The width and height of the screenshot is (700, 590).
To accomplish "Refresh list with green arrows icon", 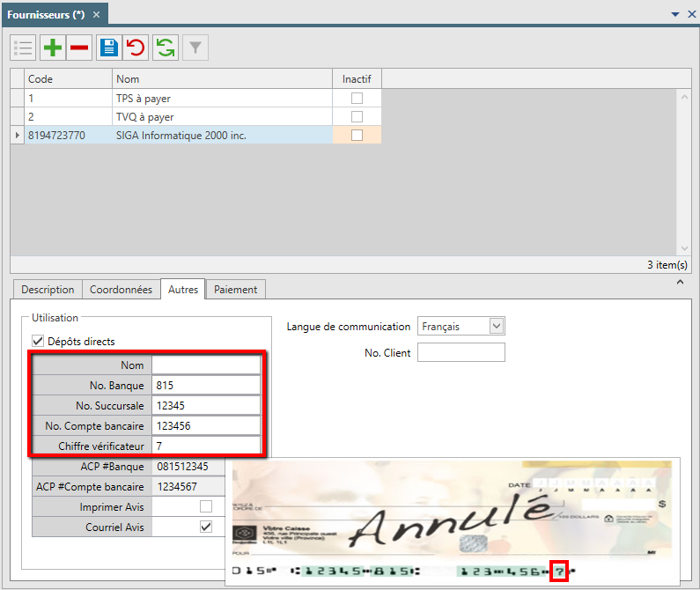I will [166, 48].
